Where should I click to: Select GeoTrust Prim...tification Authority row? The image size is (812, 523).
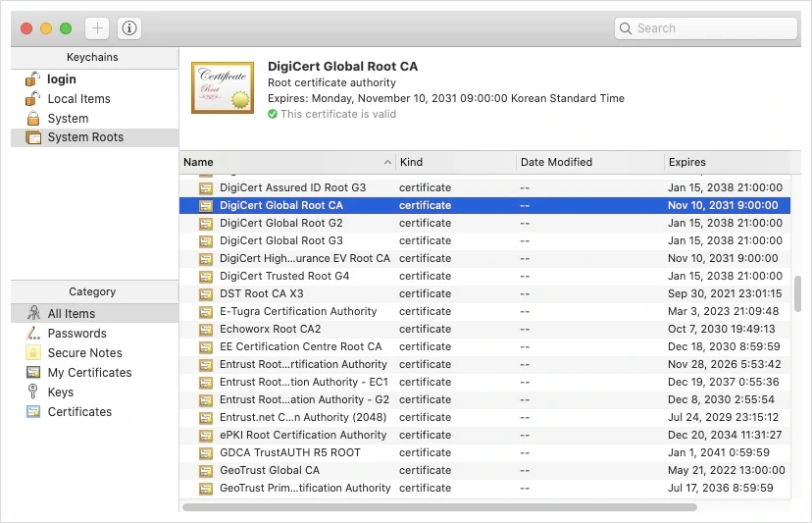point(484,488)
